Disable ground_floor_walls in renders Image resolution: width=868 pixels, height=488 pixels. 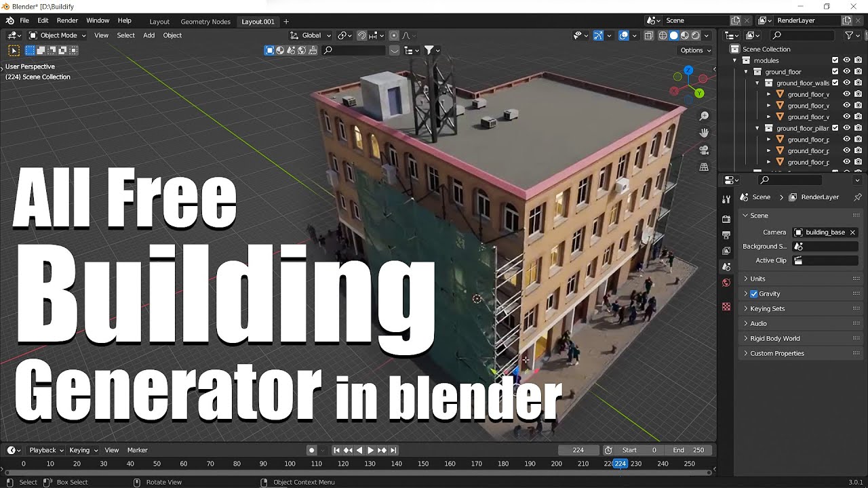click(858, 83)
